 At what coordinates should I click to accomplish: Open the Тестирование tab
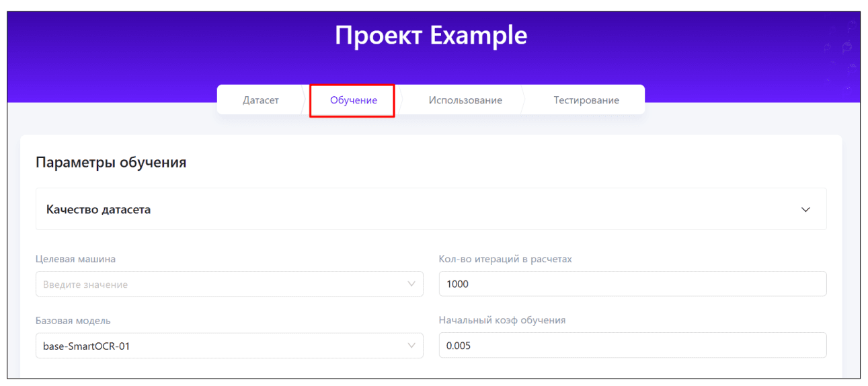pyautogui.click(x=586, y=100)
